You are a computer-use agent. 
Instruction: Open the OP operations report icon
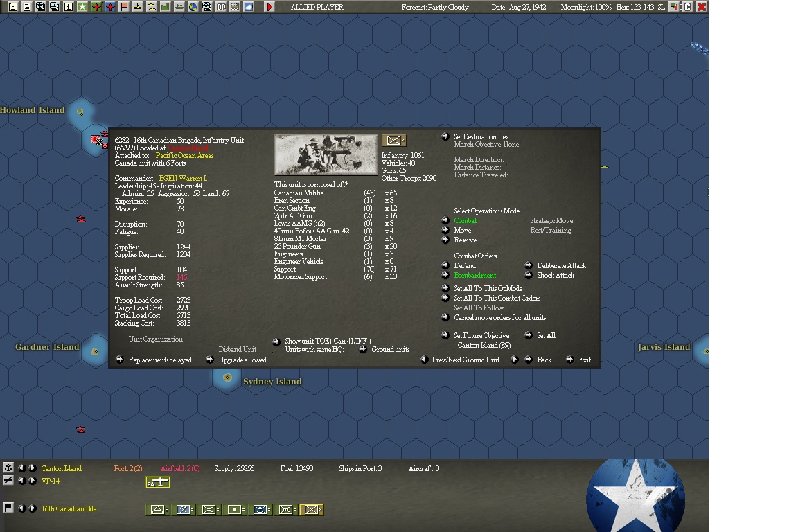(x=221, y=7)
